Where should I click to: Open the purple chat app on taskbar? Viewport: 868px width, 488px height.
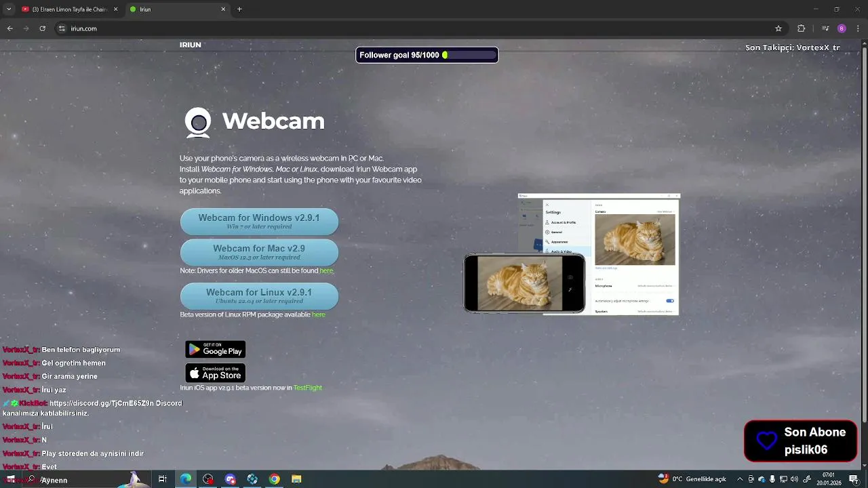pyautogui.click(x=231, y=479)
